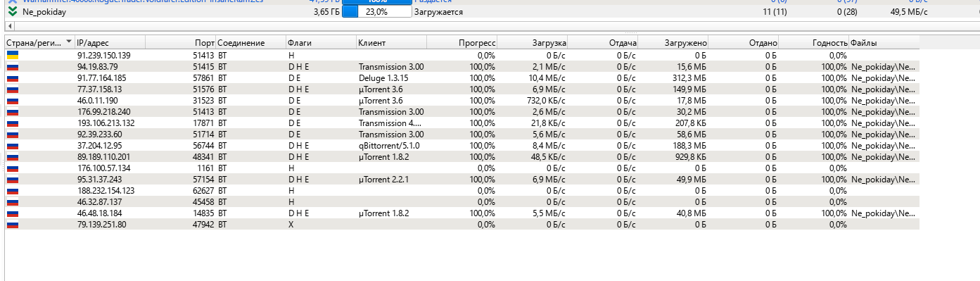Click the flag icon for qBittorrent peer 37.204.12.95

point(12,145)
